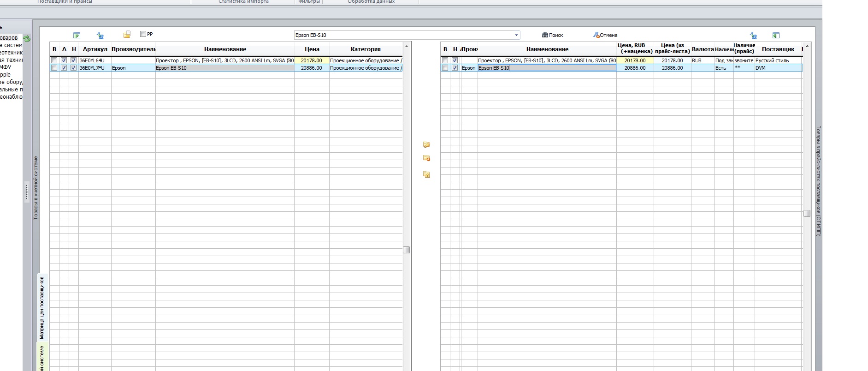
Task: Click the sidebar splitter grip handle
Action: pyautogui.click(x=26, y=191)
